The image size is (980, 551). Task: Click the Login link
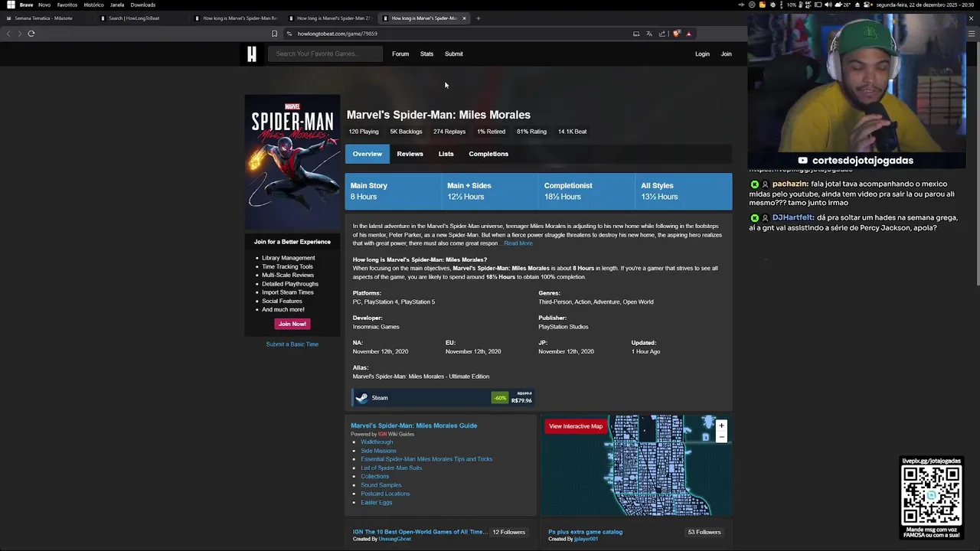[702, 54]
